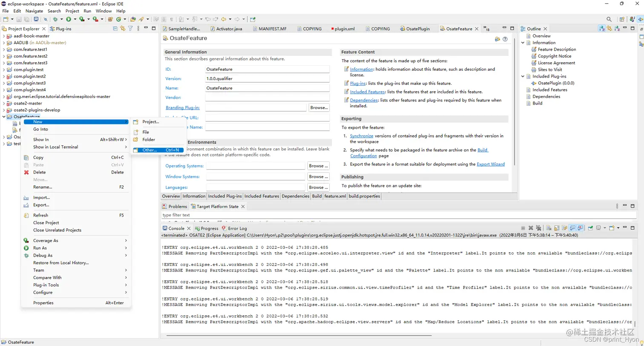The width and height of the screenshot is (644, 346).
Task: Open the Open Console dropdown arrow
Action: pos(618,228)
